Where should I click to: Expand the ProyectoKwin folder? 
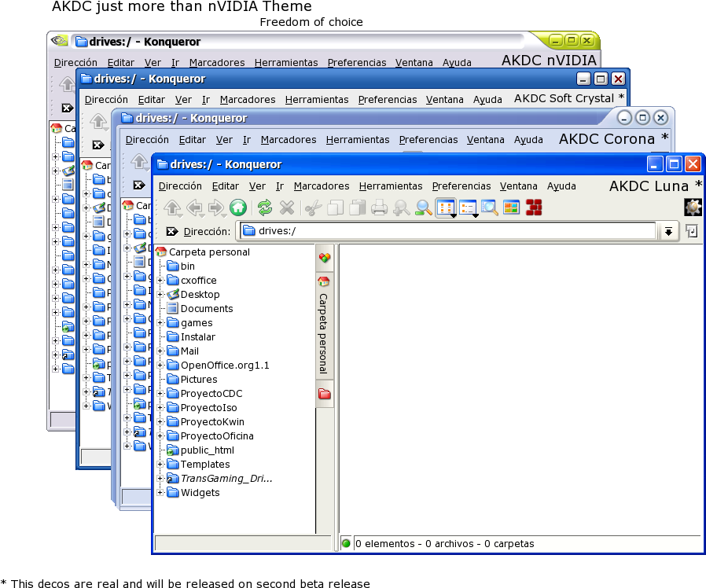[x=160, y=422]
